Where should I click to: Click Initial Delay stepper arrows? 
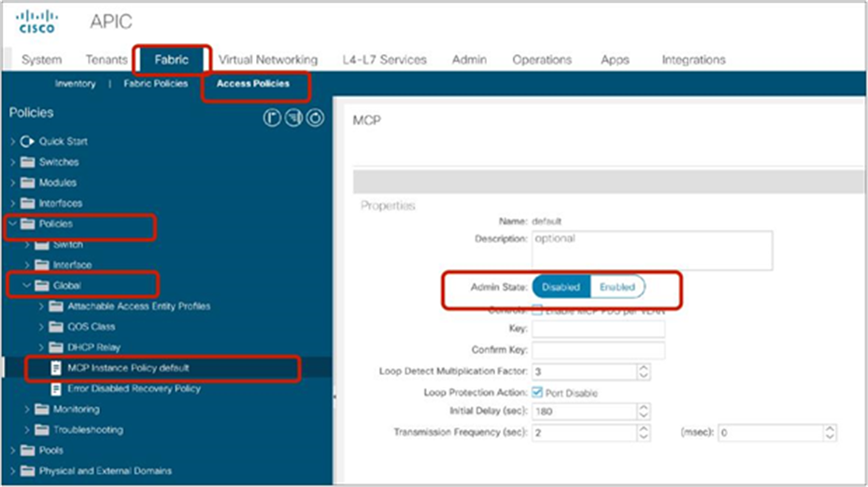click(x=643, y=411)
